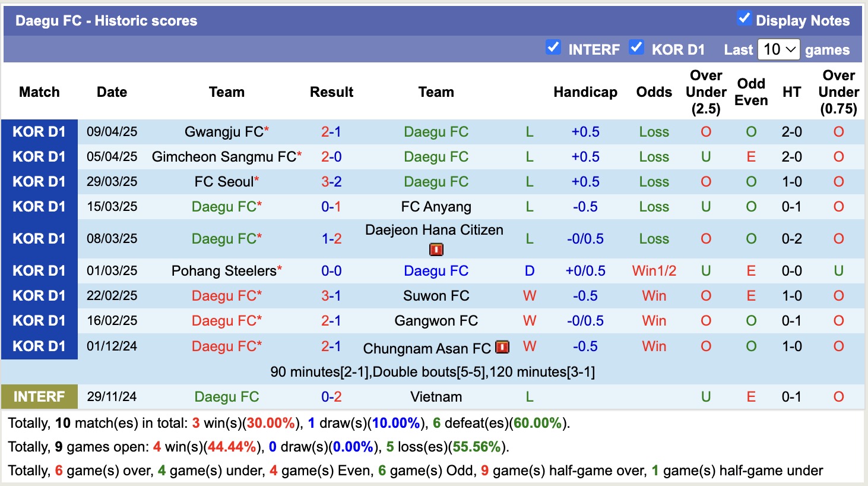Click the KOR D1 league badge on the top row

coord(39,132)
